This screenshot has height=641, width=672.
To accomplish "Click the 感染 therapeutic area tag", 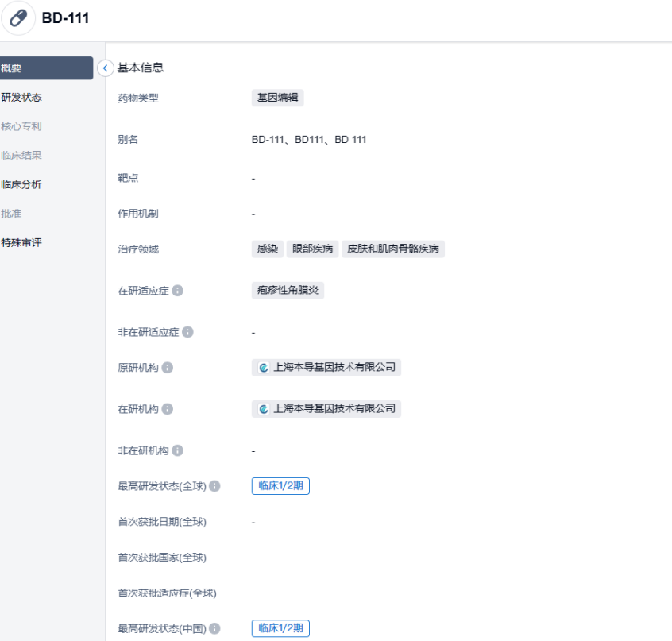I will point(267,249).
